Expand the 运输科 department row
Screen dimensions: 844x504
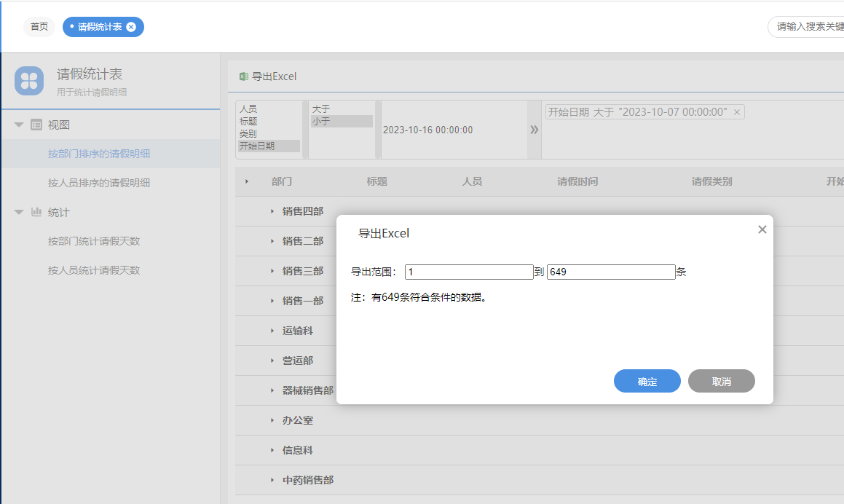272,331
